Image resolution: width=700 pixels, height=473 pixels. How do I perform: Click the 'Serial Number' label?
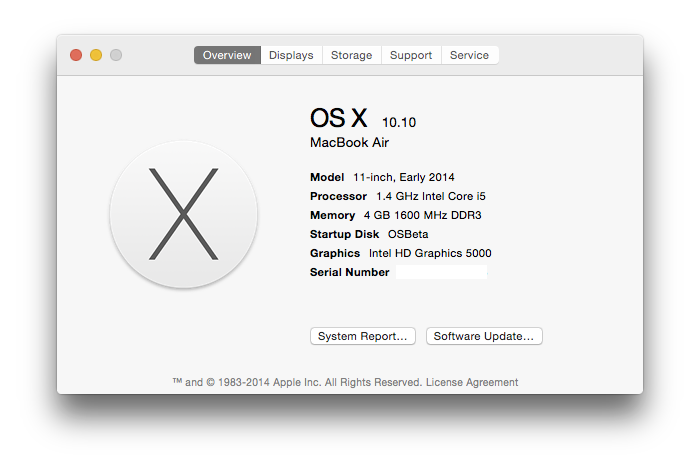pos(350,272)
